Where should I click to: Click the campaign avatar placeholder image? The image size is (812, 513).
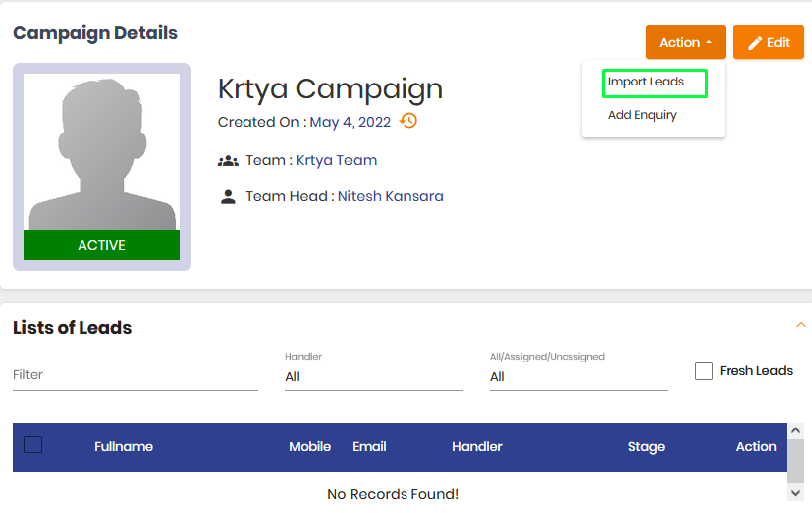click(102, 151)
